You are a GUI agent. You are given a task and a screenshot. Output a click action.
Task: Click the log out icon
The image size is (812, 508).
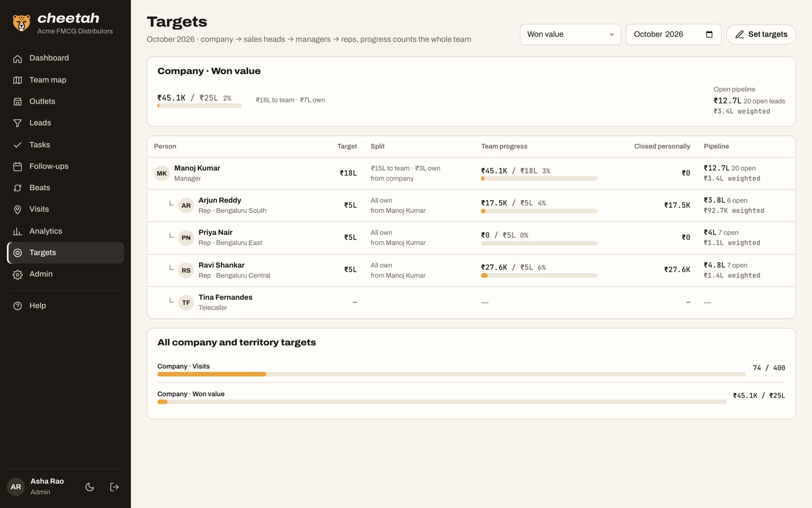pyautogui.click(x=115, y=487)
